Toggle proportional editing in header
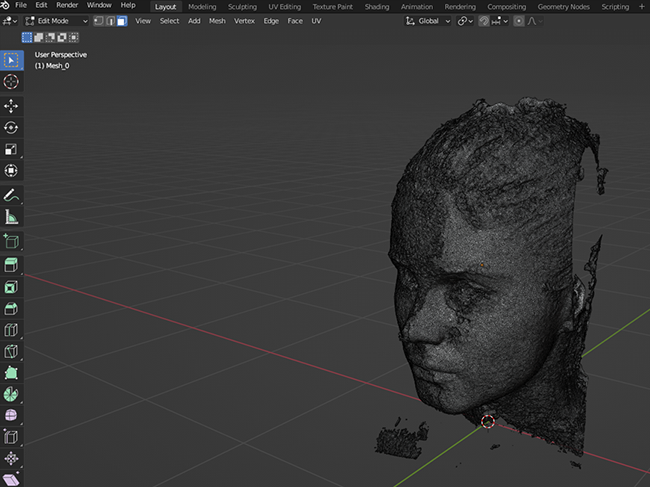Image resolution: width=650 pixels, height=487 pixels. coord(519,21)
